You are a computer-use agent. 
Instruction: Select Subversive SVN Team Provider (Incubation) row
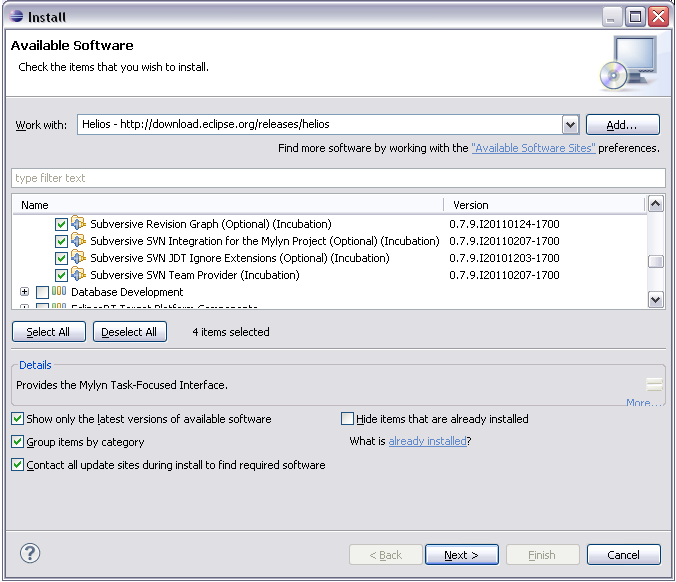195,275
